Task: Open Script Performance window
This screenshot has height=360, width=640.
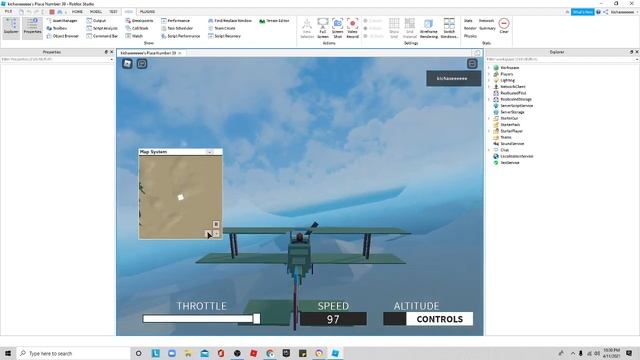Action: pos(181,36)
